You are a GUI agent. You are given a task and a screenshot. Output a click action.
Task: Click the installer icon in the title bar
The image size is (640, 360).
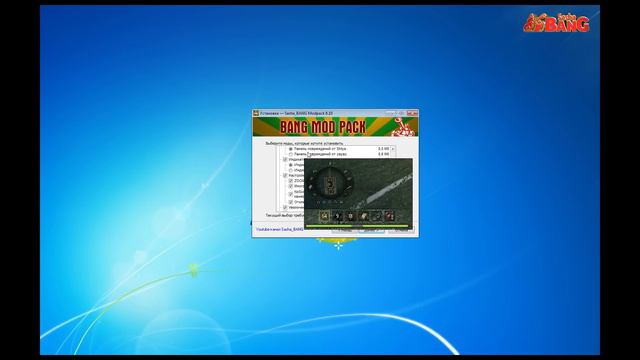(x=256, y=113)
